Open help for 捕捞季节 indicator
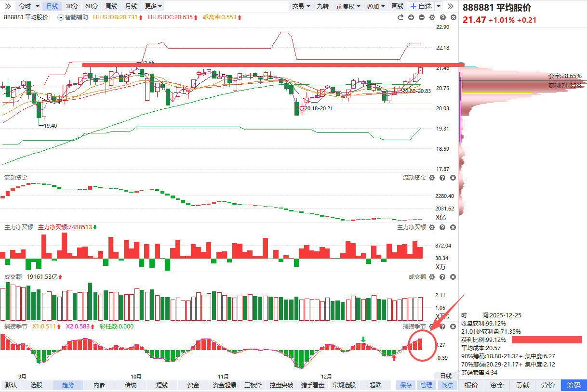 (x=442, y=327)
